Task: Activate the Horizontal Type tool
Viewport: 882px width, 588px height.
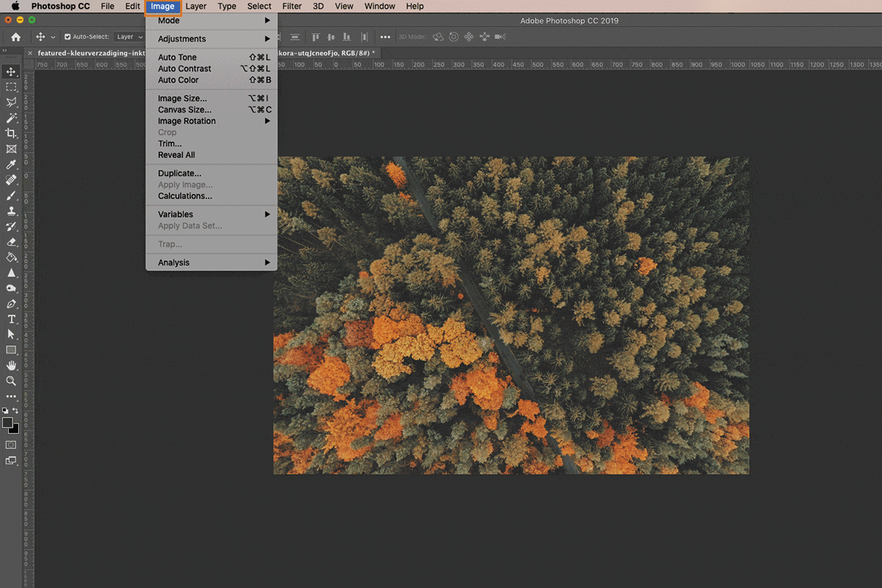Action: [11, 319]
